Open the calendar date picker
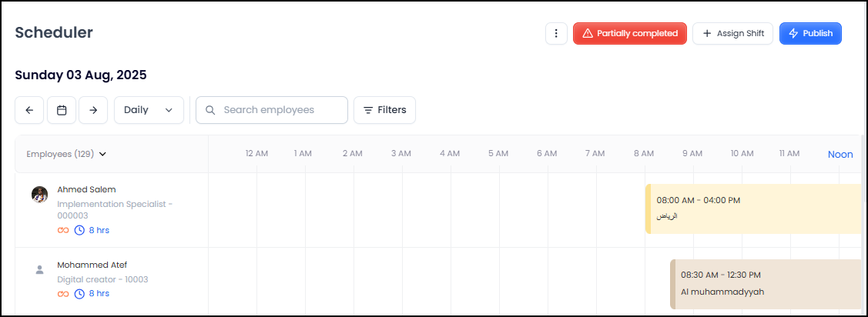 click(x=62, y=110)
